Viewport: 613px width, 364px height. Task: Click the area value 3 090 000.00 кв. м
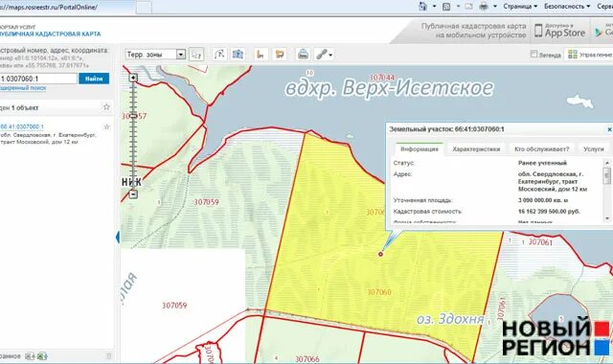(x=543, y=200)
